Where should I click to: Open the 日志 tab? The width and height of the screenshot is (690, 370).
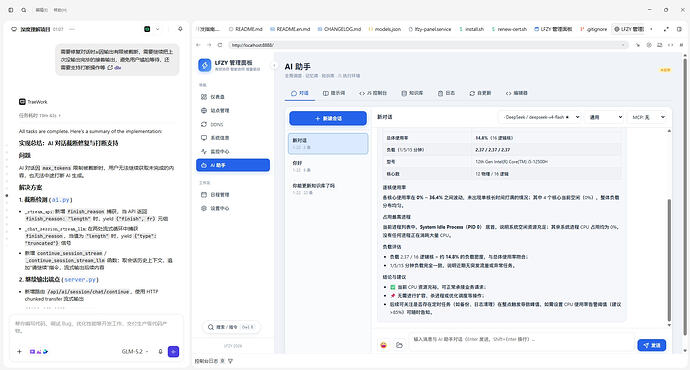point(446,93)
